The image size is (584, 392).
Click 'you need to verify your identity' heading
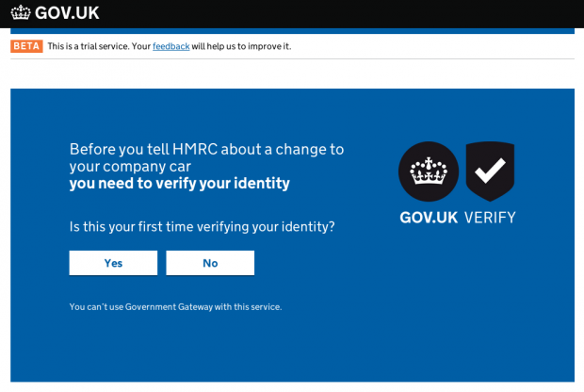(180, 184)
